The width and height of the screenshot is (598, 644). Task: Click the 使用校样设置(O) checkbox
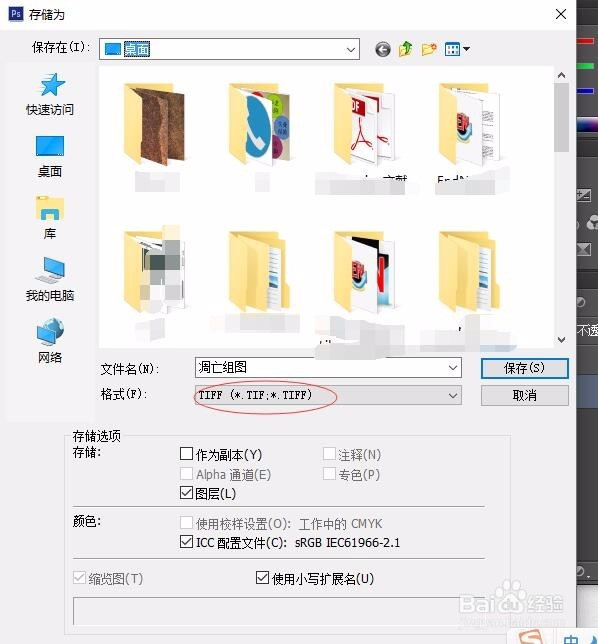click(x=186, y=523)
